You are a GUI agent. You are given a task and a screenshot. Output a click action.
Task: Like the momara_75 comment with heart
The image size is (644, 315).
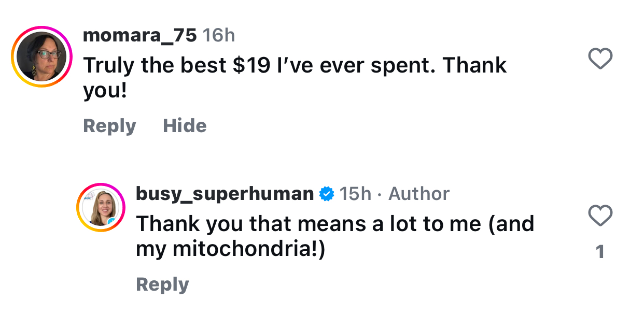pos(601,59)
